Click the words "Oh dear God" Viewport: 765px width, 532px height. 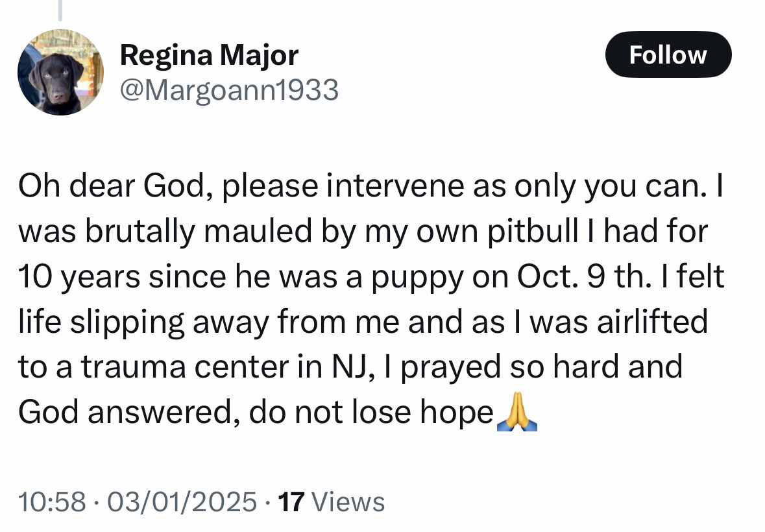point(110,186)
